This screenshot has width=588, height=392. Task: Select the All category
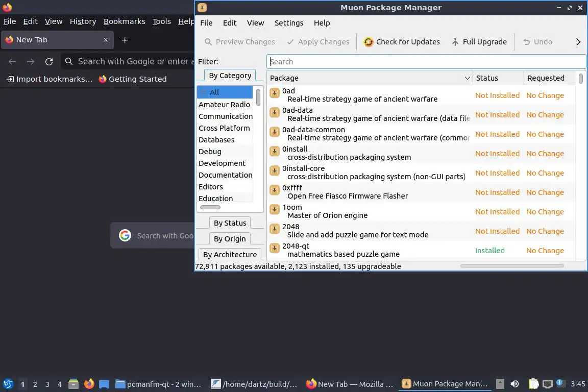[x=225, y=92]
